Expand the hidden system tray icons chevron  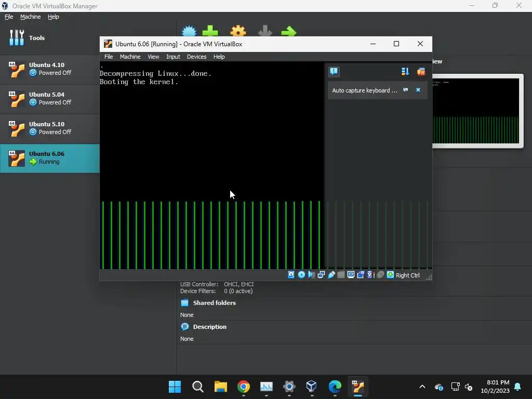pos(422,387)
